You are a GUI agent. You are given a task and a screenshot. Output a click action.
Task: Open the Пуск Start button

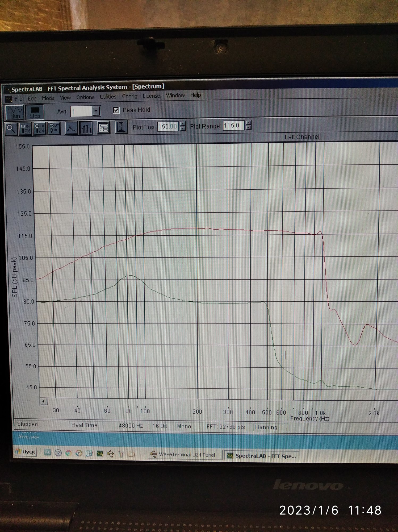[26, 452]
